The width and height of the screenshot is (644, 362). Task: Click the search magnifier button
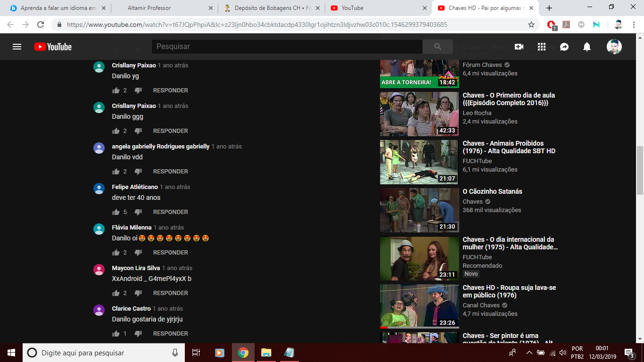[438, 47]
